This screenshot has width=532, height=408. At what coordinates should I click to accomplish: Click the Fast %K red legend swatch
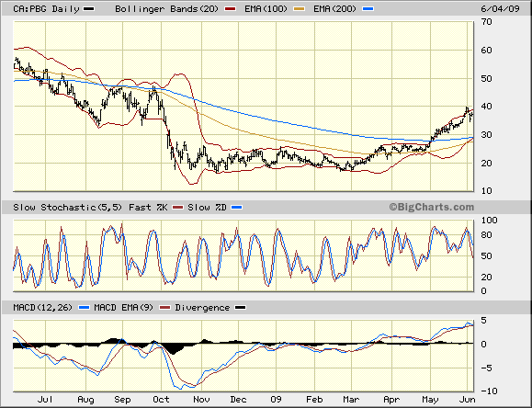pyautogui.click(x=177, y=207)
